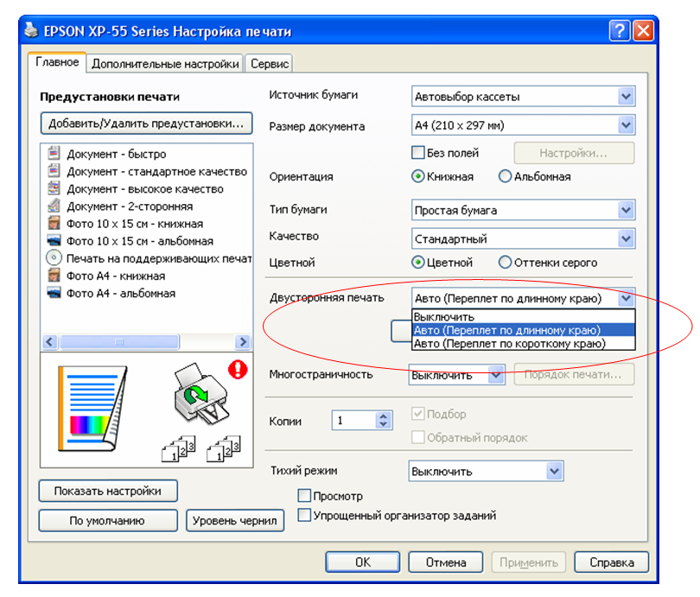Click Показать настройки button
The height and width of the screenshot is (597, 700).
(107, 491)
